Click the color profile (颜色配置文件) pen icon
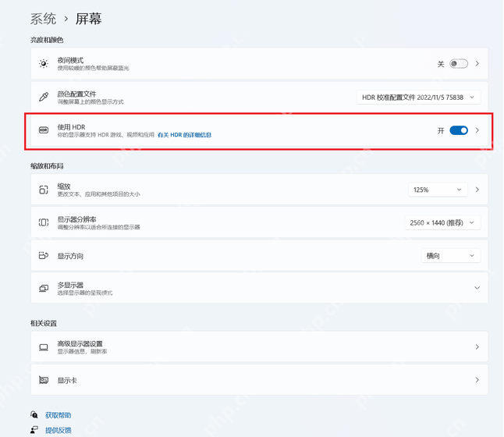The height and width of the screenshot is (437, 504). click(x=44, y=97)
